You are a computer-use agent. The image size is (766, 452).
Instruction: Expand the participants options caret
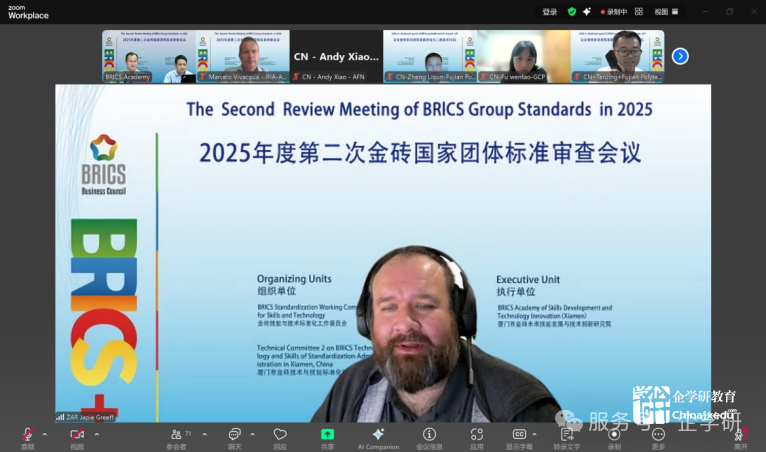coord(204,434)
